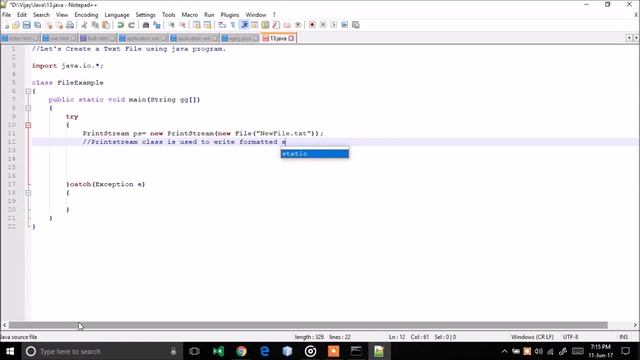The height and width of the screenshot is (360, 640).
Task: Click the tab bar scroll-left arrow
Action: [x=629, y=38]
